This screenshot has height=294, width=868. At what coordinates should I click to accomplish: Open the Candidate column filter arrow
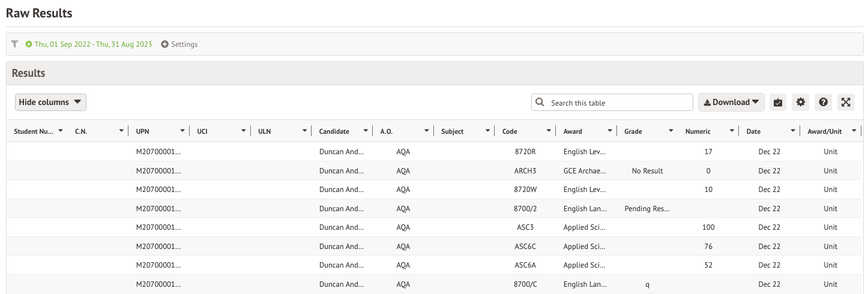tap(365, 131)
